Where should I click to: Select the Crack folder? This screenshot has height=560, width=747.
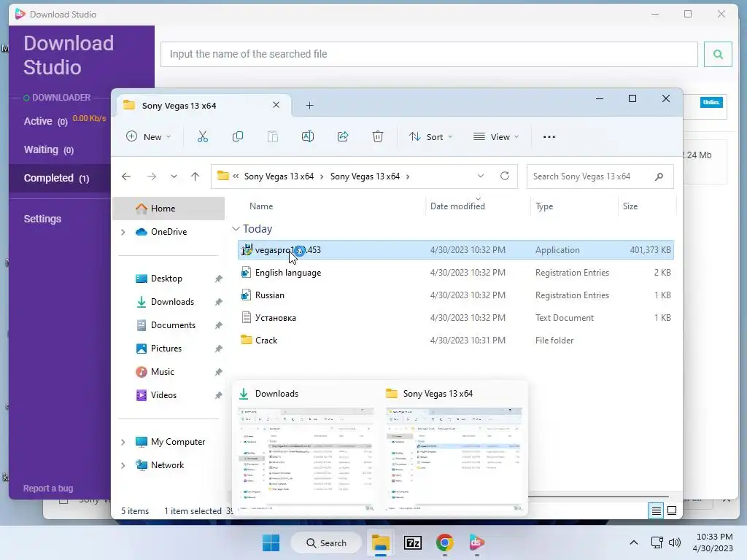click(455, 341)
